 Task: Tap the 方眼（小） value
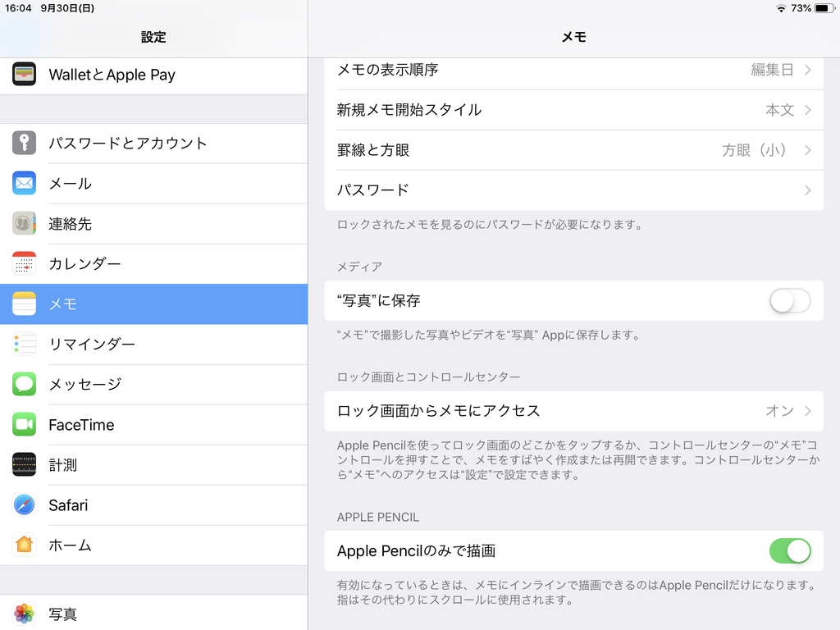click(x=756, y=150)
